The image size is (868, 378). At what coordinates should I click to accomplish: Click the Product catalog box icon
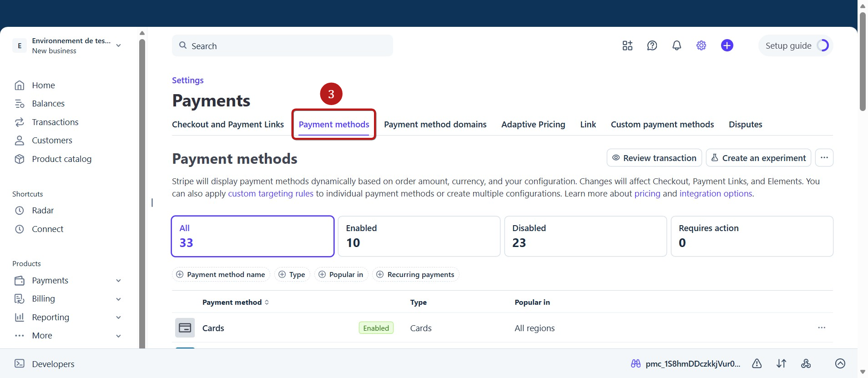point(20,159)
